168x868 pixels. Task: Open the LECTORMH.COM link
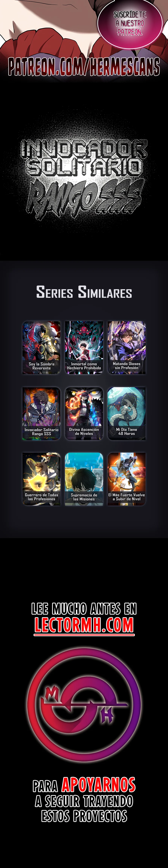84,625
